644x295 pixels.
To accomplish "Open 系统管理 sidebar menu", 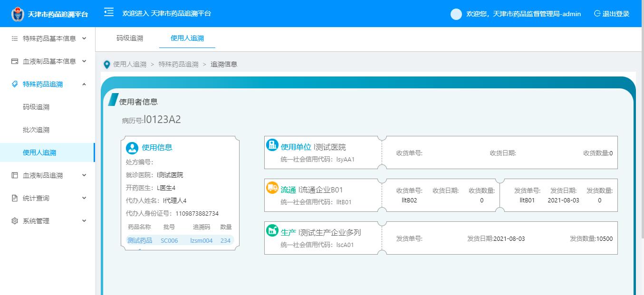I will coord(48,221).
